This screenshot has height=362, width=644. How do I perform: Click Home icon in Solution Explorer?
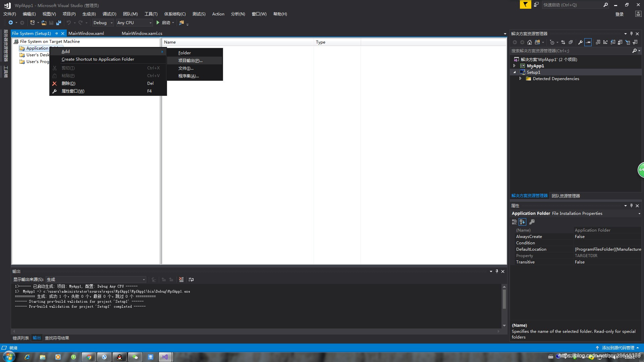click(x=529, y=42)
